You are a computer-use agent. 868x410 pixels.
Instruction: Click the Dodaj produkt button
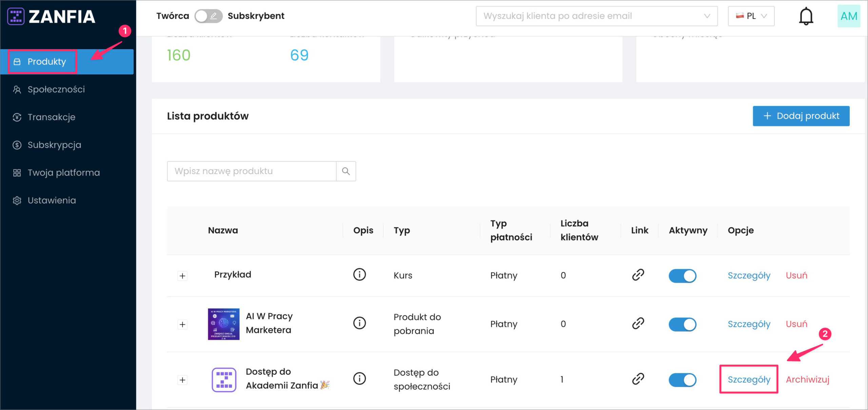click(x=801, y=116)
